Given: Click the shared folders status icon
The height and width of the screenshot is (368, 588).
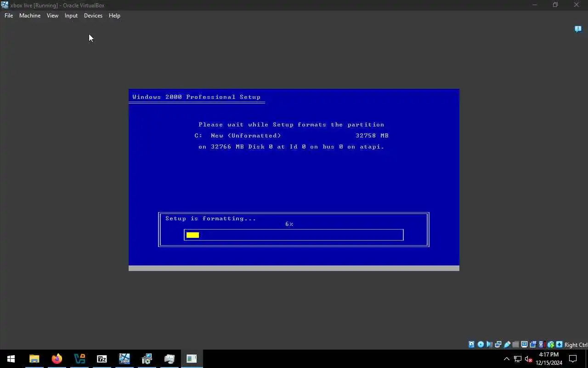Looking at the screenshot, I should coord(516,345).
